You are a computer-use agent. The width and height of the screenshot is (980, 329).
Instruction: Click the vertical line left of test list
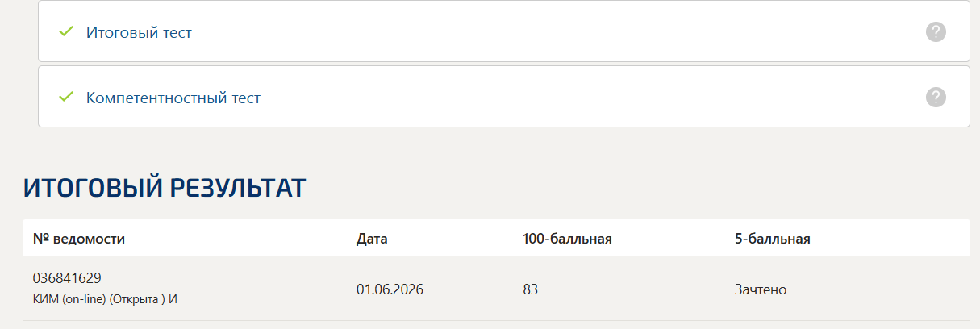point(23,63)
